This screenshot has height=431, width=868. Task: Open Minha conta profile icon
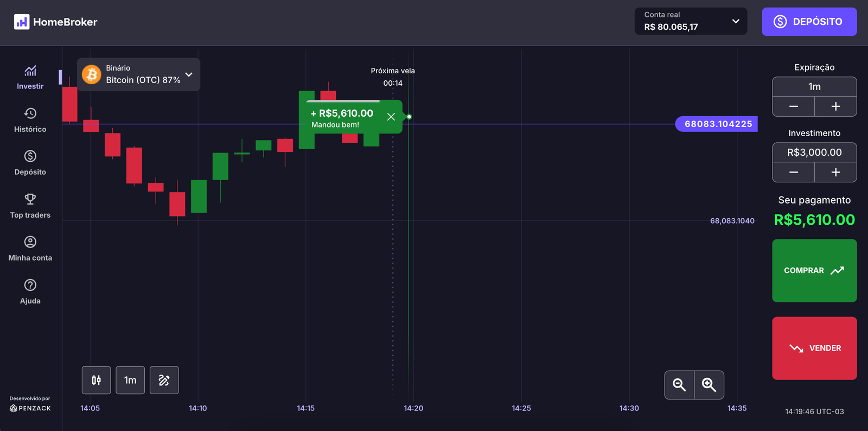(30, 242)
